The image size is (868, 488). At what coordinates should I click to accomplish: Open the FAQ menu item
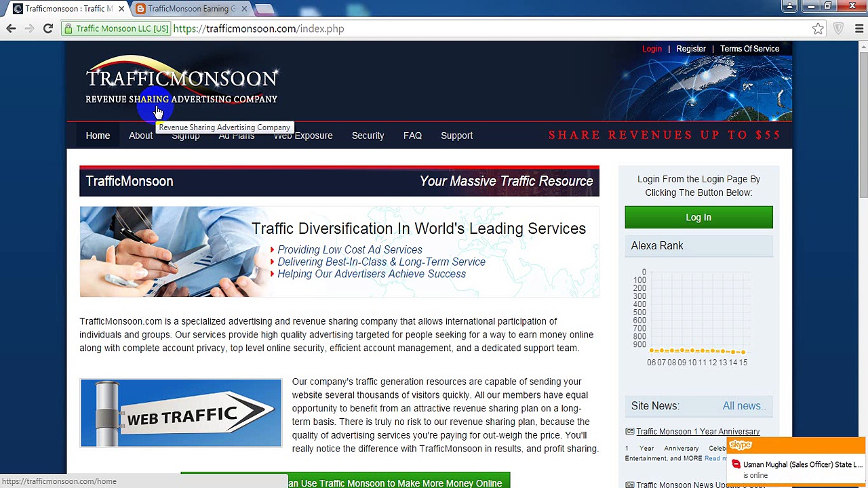(x=412, y=136)
